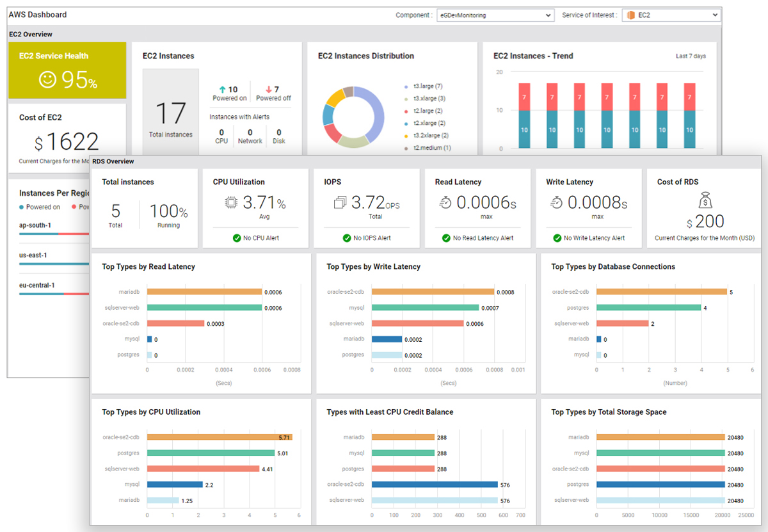Viewport: 768px width, 532px height.
Task: Click the t3.xlarge (3) legend dot
Action: (x=406, y=99)
